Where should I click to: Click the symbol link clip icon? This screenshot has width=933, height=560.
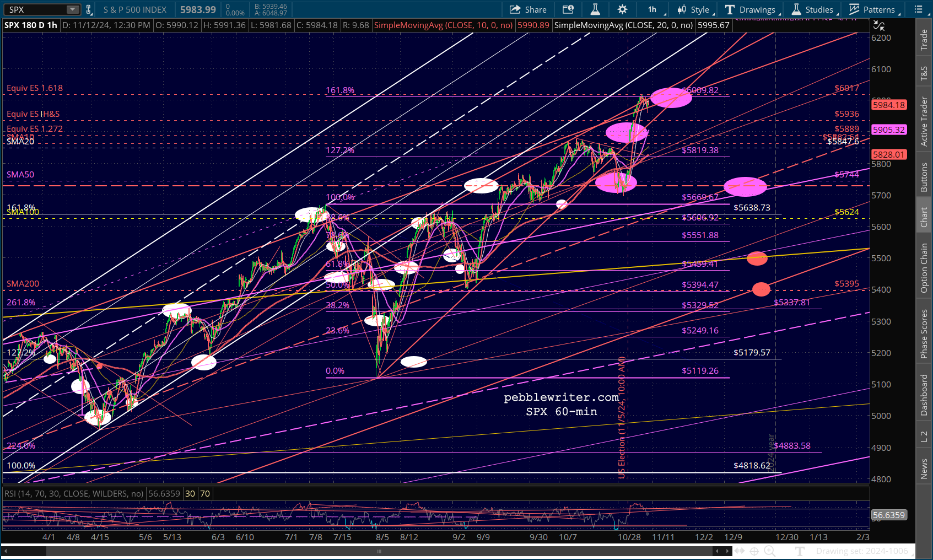click(x=88, y=9)
